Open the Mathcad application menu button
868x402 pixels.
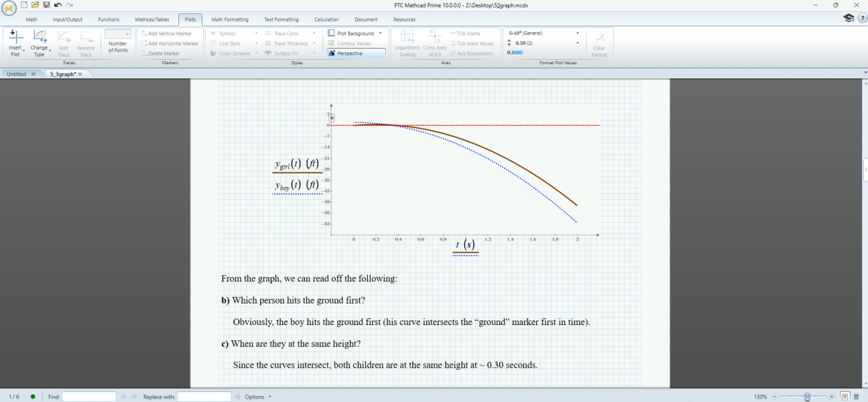click(8, 9)
